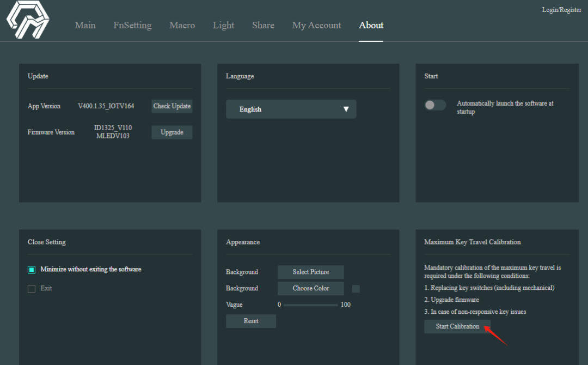
Task: Check Minimize without exiting the software
Action: coord(32,270)
